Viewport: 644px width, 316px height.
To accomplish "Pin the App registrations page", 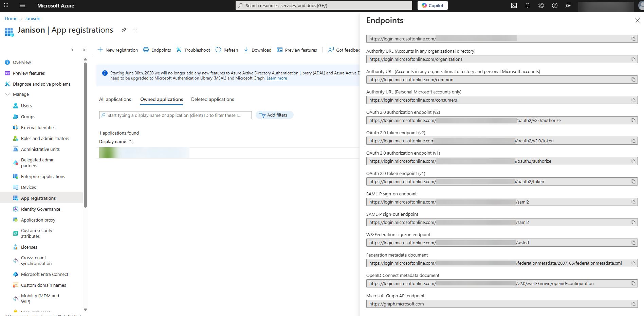I will coord(124,30).
